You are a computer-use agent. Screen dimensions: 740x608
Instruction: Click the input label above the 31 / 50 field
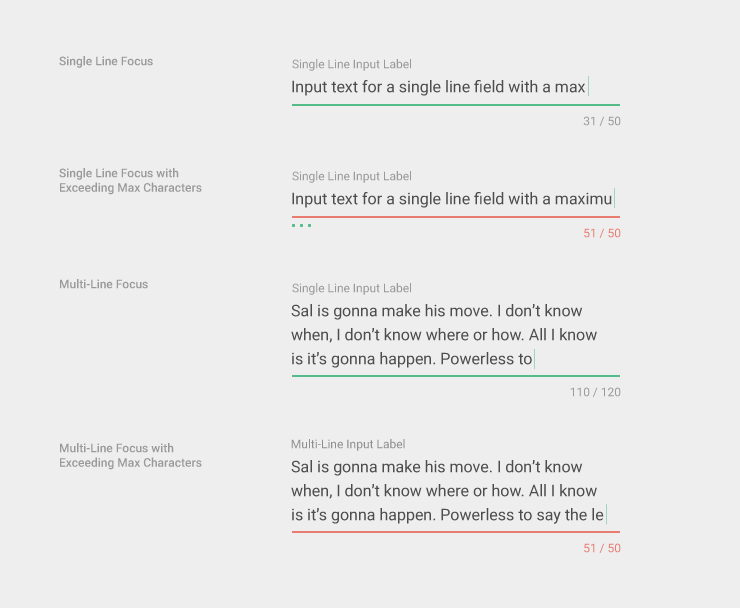[x=351, y=64]
